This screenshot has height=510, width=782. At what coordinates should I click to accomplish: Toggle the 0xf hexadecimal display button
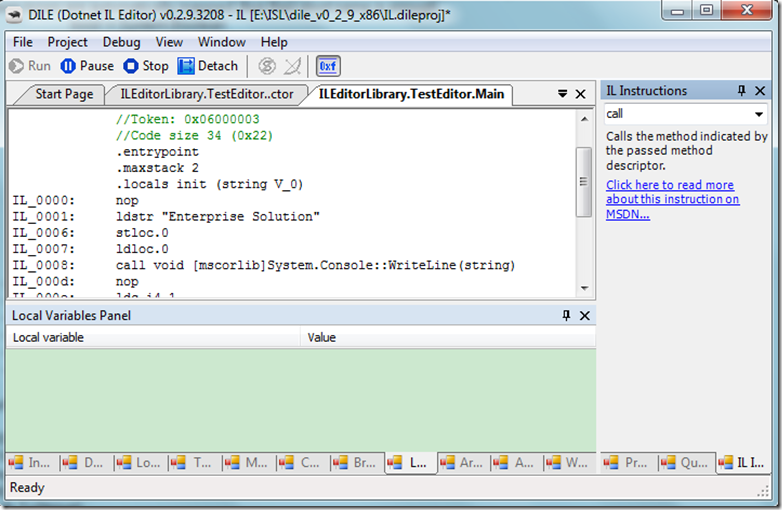328,66
